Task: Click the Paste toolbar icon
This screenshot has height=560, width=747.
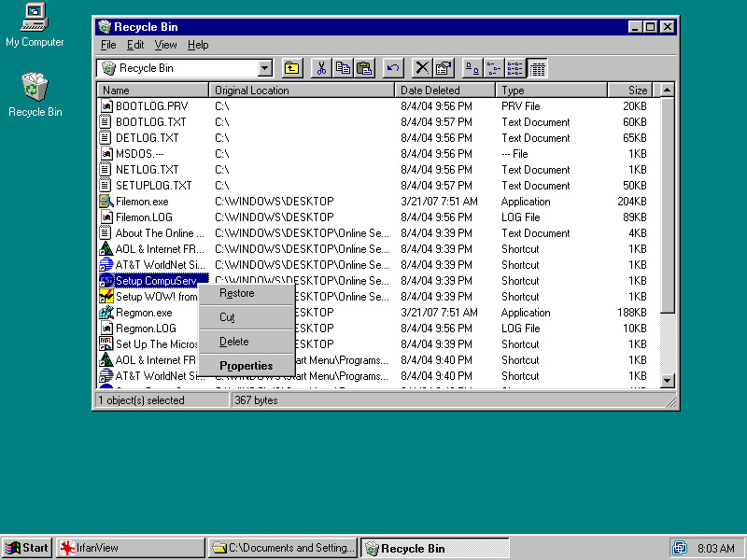Action: [x=364, y=67]
